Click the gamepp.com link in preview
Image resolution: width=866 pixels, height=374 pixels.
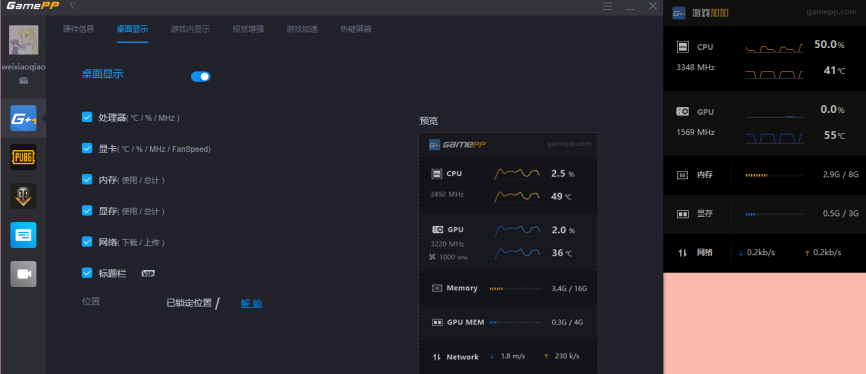[x=569, y=144]
